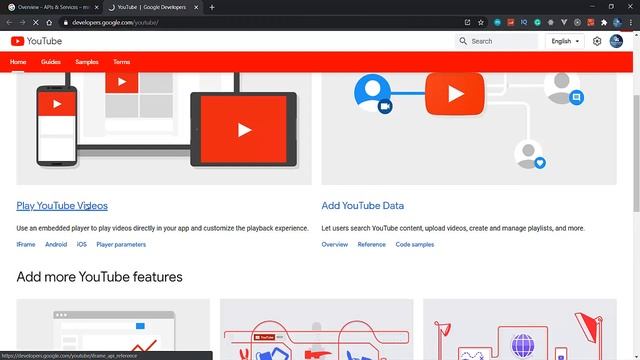This screenshot has width=640, height=360.
Task: Open the English language dropdown
Action: tap(565, 41)
